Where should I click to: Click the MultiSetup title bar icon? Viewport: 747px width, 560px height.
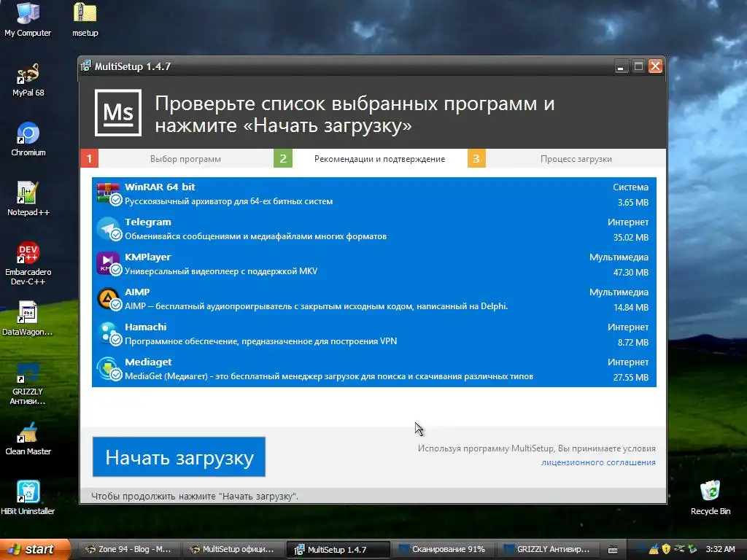click(x=86, y=66)
